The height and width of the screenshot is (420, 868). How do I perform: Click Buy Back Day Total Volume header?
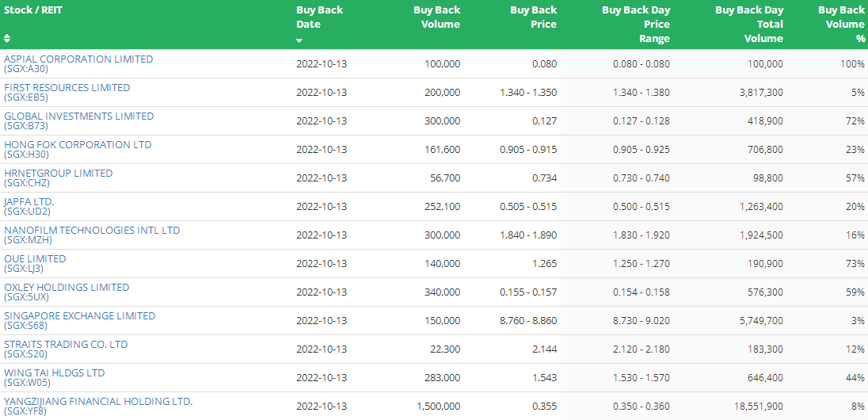[x=749, y=25]
